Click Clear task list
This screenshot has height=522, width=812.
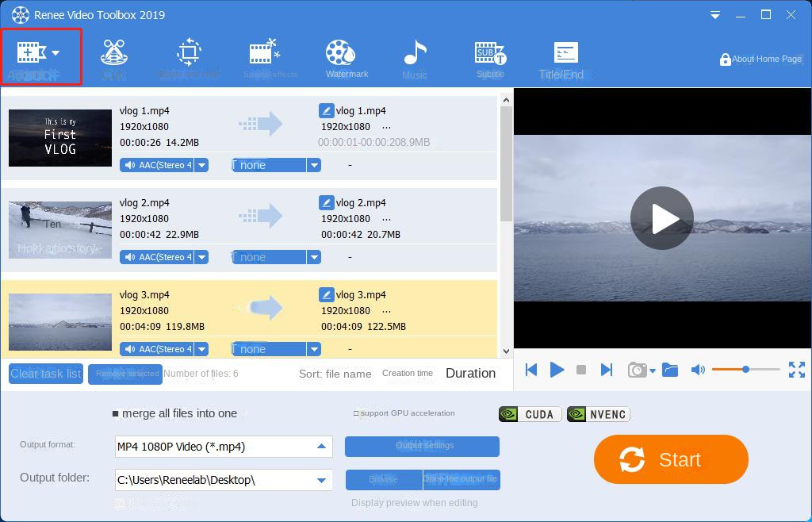pyautogui.click(x=45, y=373)
